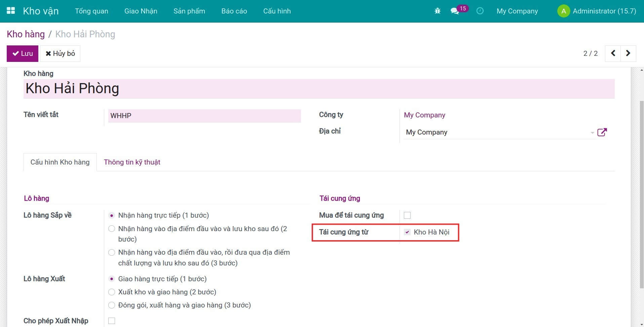Switch to Thông tin kỹ thuật tab
The image size is (644, 327).
point(132,162)
